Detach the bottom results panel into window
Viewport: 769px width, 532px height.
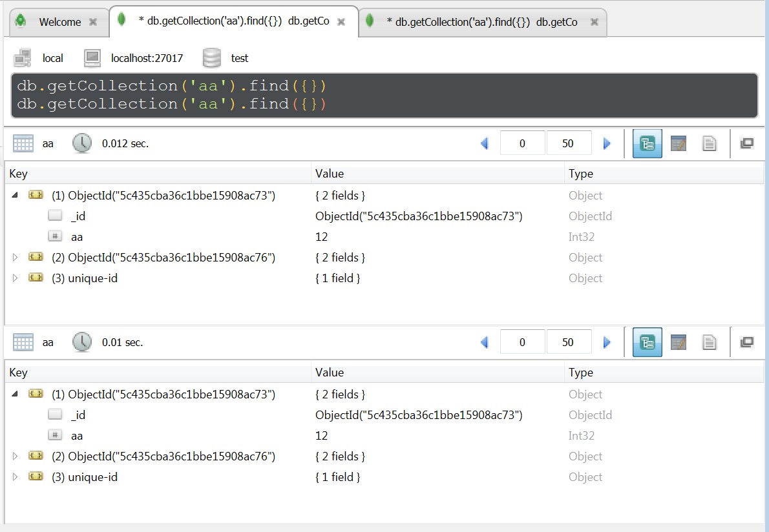coord(746,342)
